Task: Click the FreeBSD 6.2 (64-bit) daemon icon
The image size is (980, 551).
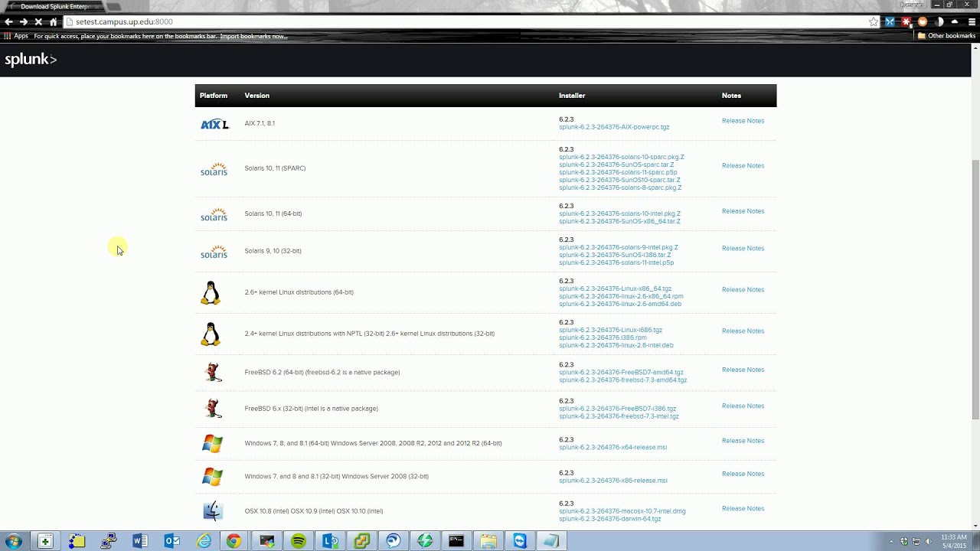Action: (214, 373)
